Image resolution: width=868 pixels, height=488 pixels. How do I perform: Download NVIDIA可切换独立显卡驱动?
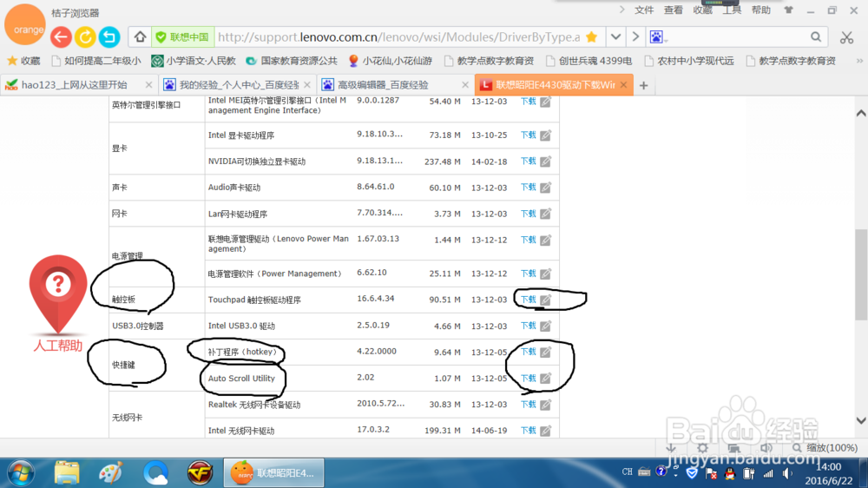[x=528, y=161]
